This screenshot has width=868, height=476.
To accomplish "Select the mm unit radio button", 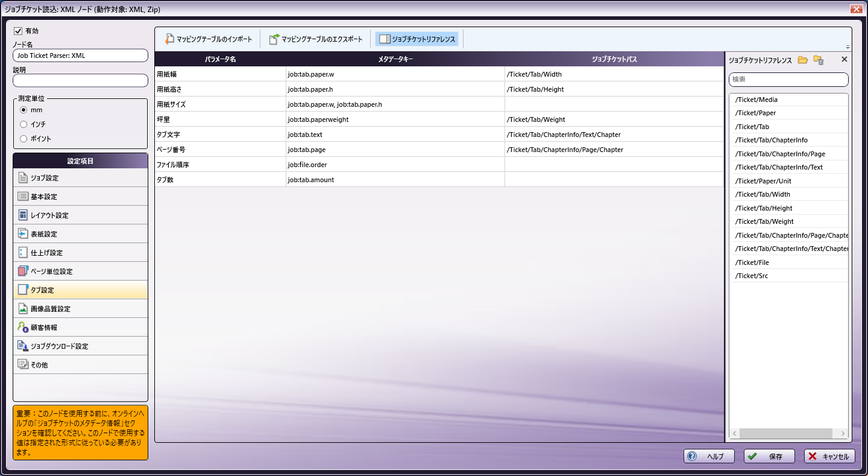I will click(24, 110).
